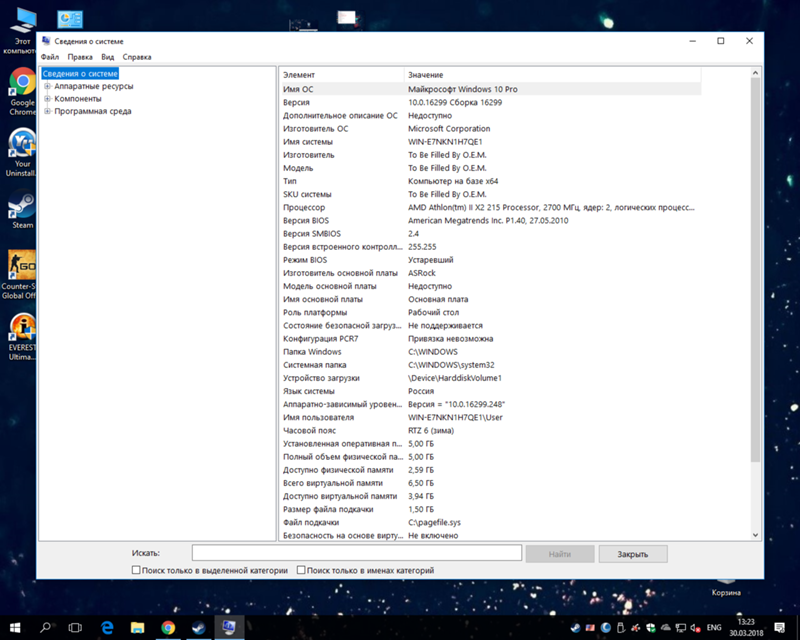This screenshot has width=800, height=640.
Task: Open the Справка menu
Action: [137, 57]
